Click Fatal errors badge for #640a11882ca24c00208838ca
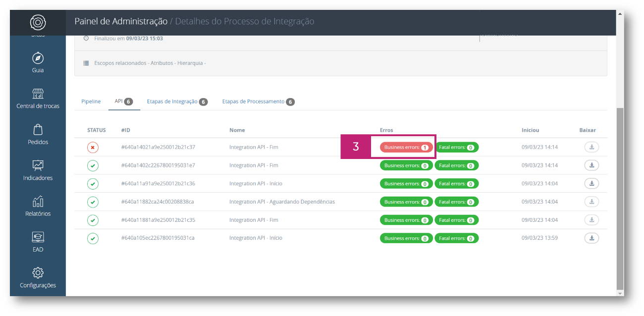 pos(457,202)
